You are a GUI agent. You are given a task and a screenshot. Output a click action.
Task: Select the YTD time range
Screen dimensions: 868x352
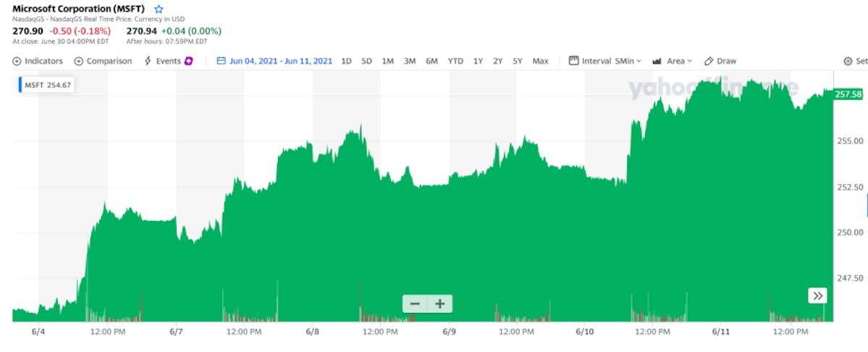(455, 61)
